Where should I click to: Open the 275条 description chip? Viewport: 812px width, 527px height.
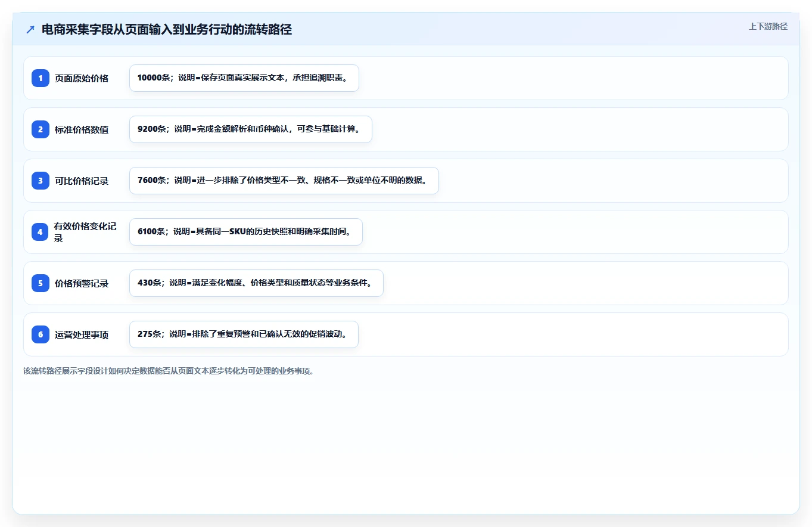[x=244, y=334]
